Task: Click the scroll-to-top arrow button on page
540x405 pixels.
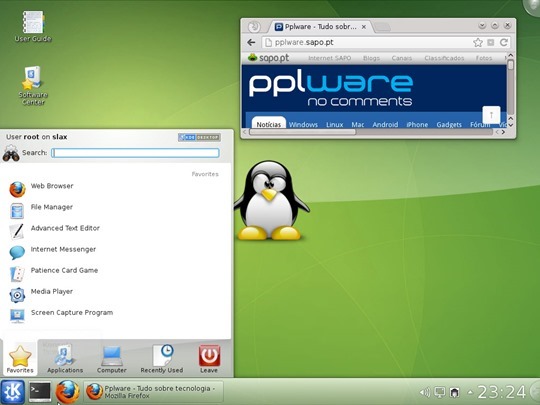Action: [x=491, y=115]
